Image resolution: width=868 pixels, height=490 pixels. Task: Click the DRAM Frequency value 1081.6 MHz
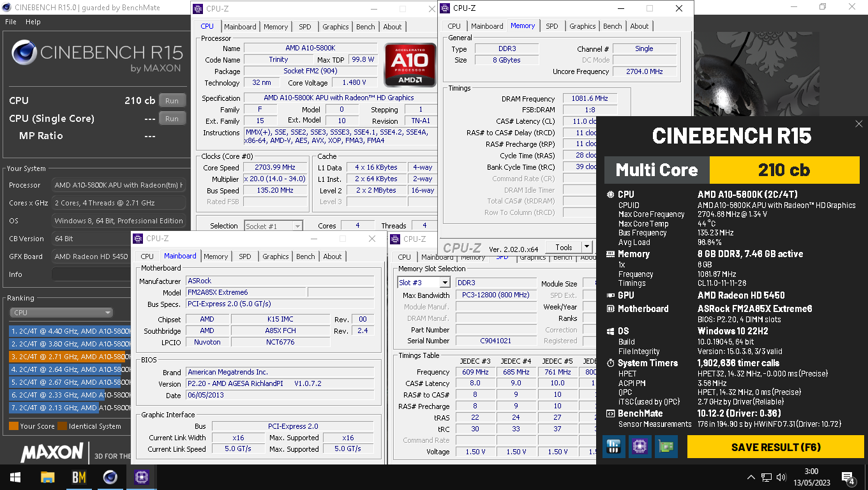pos(590,99)
